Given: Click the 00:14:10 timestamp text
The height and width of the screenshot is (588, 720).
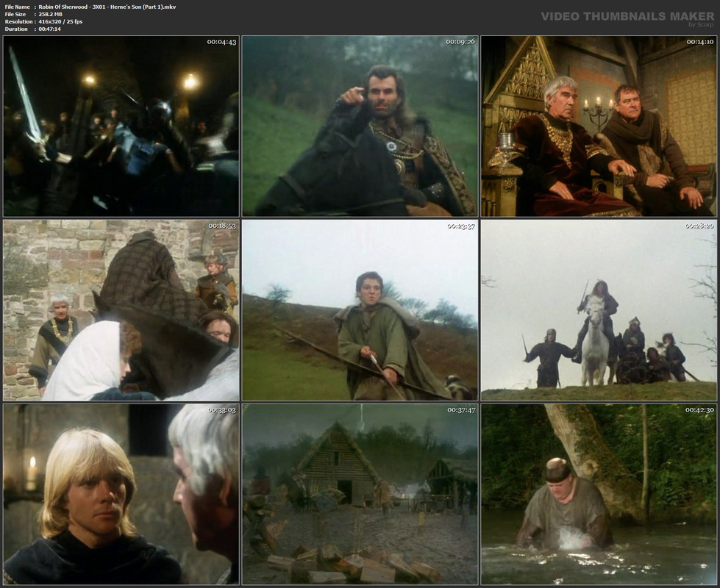Looking at the screenshot, I should click(700, 42).
